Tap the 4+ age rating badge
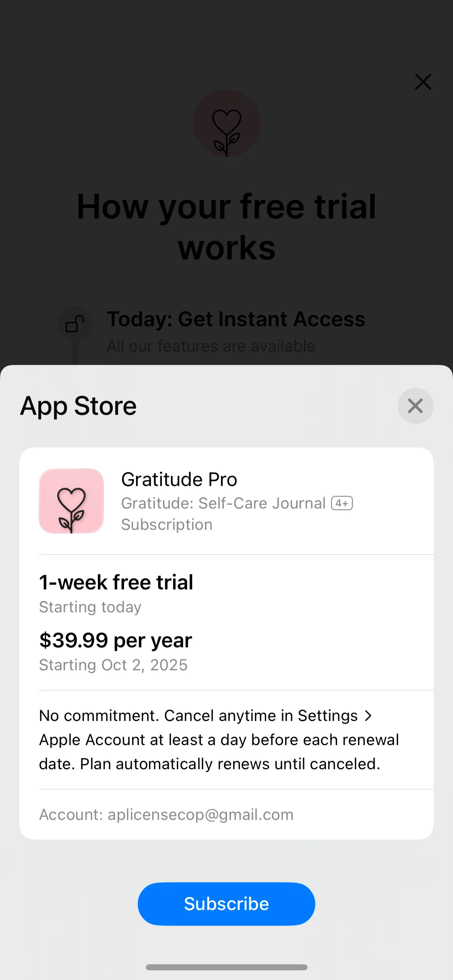 342,503
